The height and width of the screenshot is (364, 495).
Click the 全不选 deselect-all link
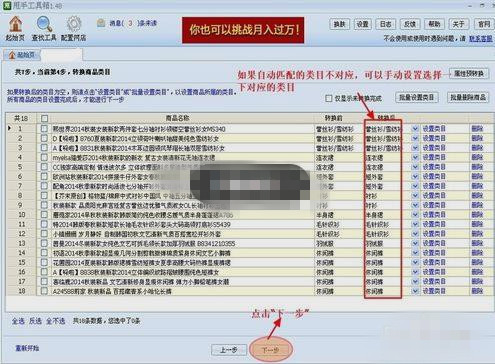pyautogui.click(x=56, y=321)
